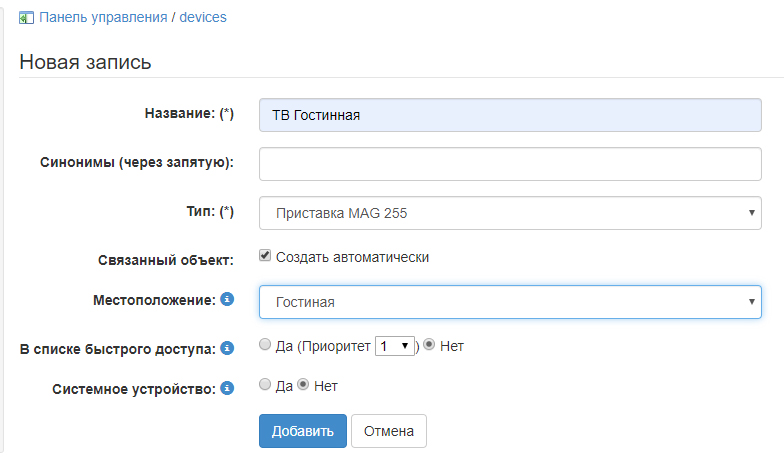
Task: Choose Да for Системное устройство
Action: pyautogui.click(x=265, y=384)
